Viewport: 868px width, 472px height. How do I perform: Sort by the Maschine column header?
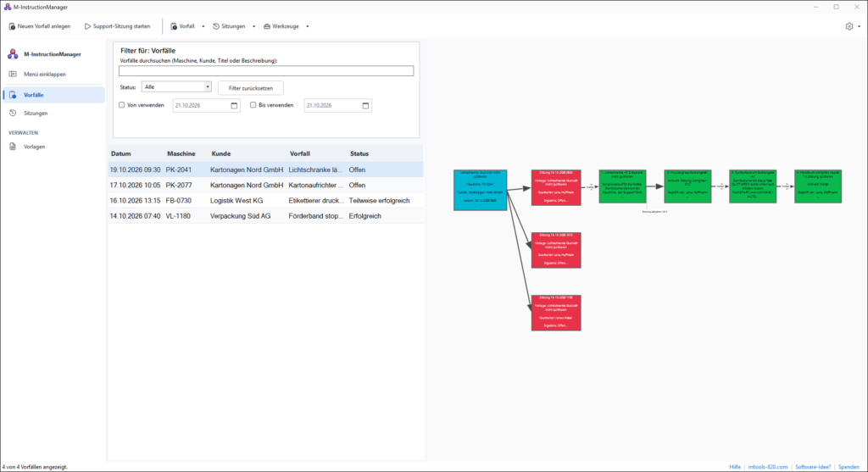(186, 153)
